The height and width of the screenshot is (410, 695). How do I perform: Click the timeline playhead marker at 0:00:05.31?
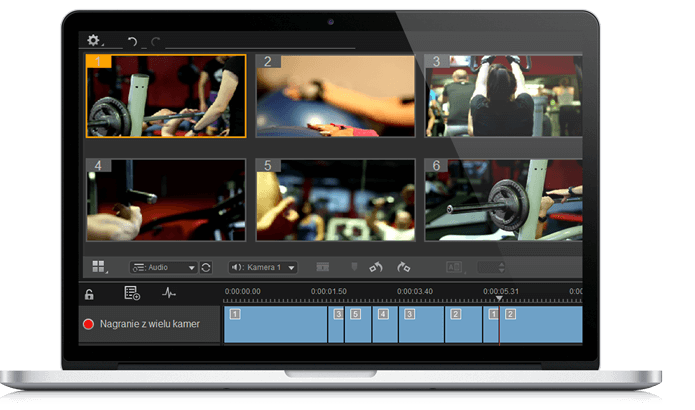coord(499,299)
